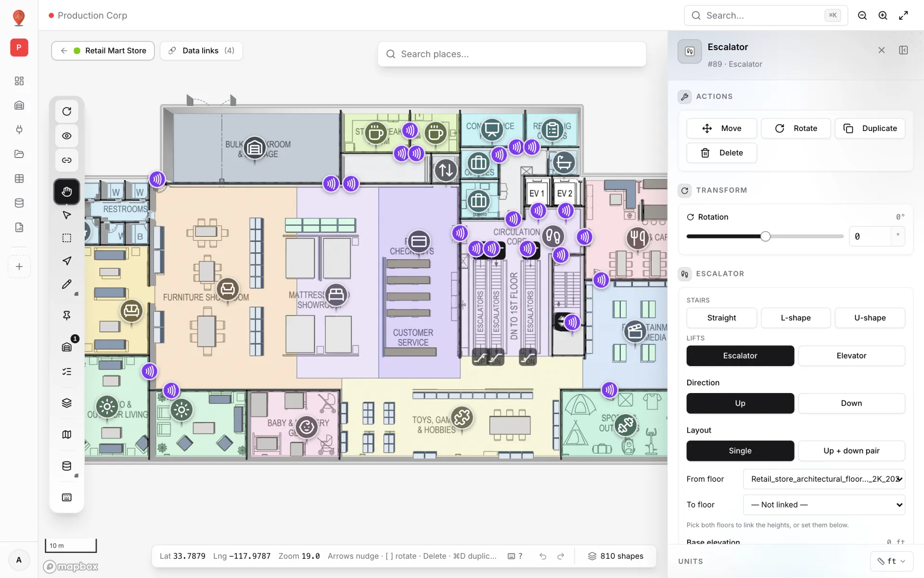Click the 810 shapes status entry
The height and width of the screenshot is (578, 924).
click(x=616, y=556)
